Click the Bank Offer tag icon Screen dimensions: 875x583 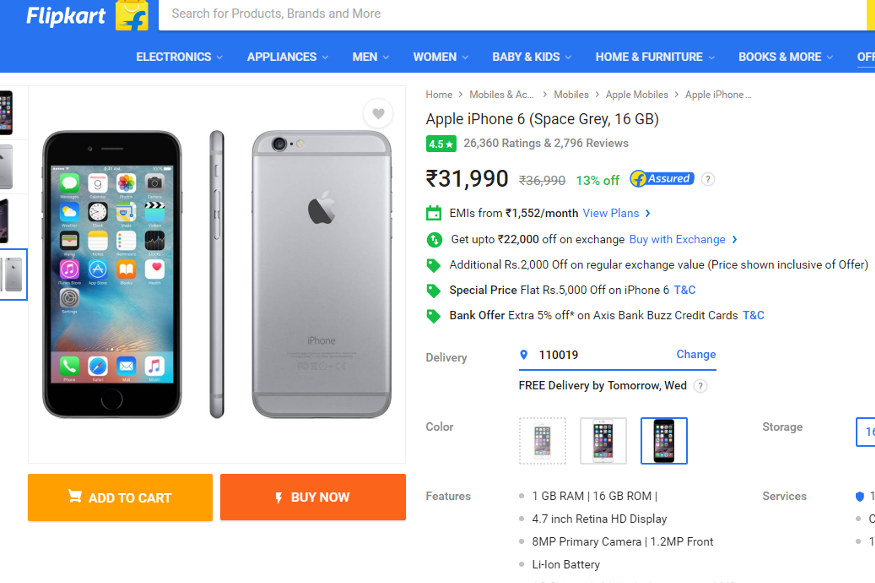[x=433, y=315]
